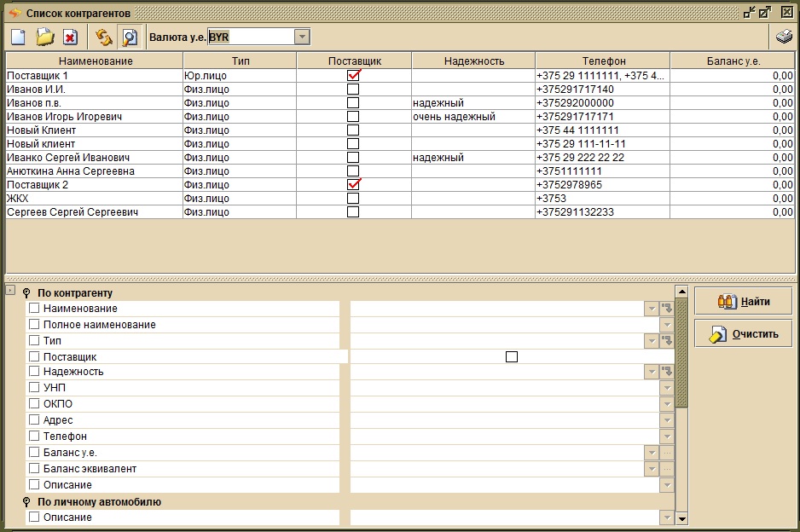Open dropdown of Надежность filter value
This screenshot has height=532, width=800.
coord(652,372)
